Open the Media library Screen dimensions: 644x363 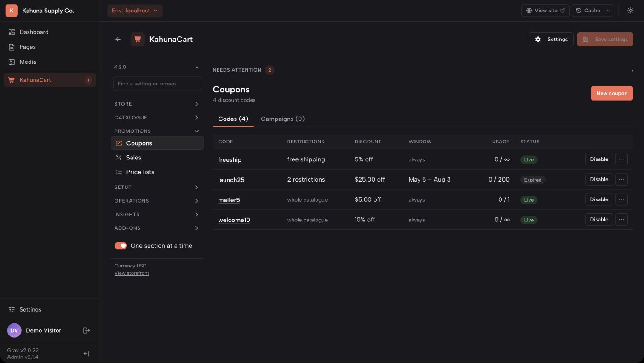click(x=50, y=62)
